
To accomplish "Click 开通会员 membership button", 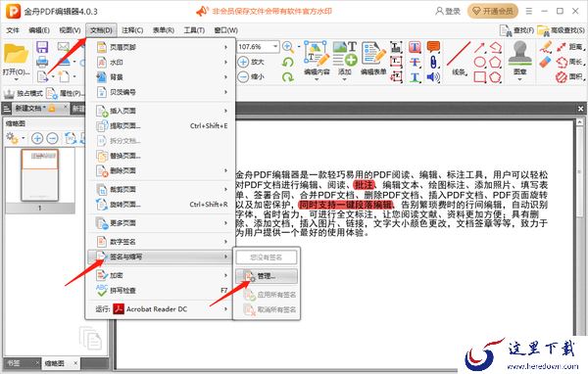I will point(492,11).
